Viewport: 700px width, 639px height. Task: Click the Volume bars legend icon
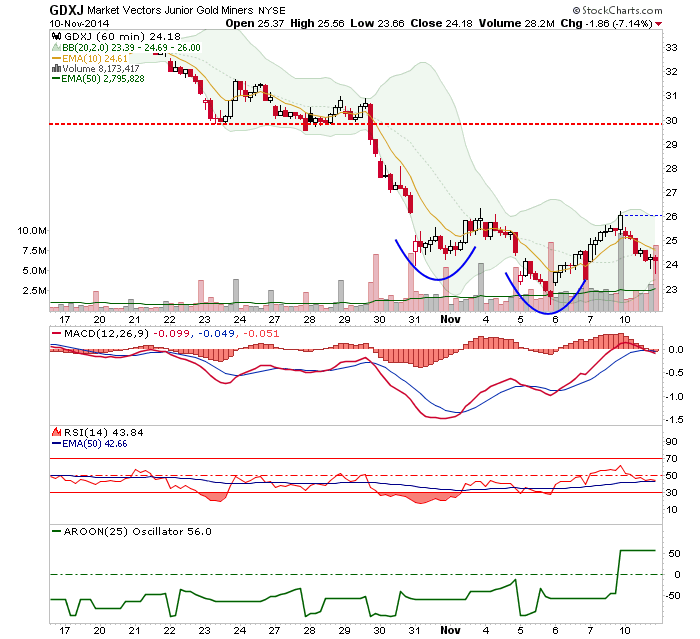click(x=56, y=69)
